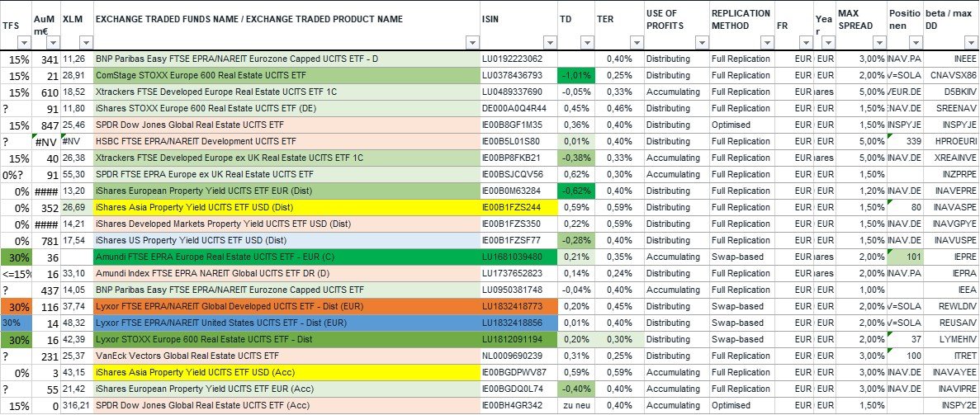Select the green -1,01% TD cell

[575, 75]
